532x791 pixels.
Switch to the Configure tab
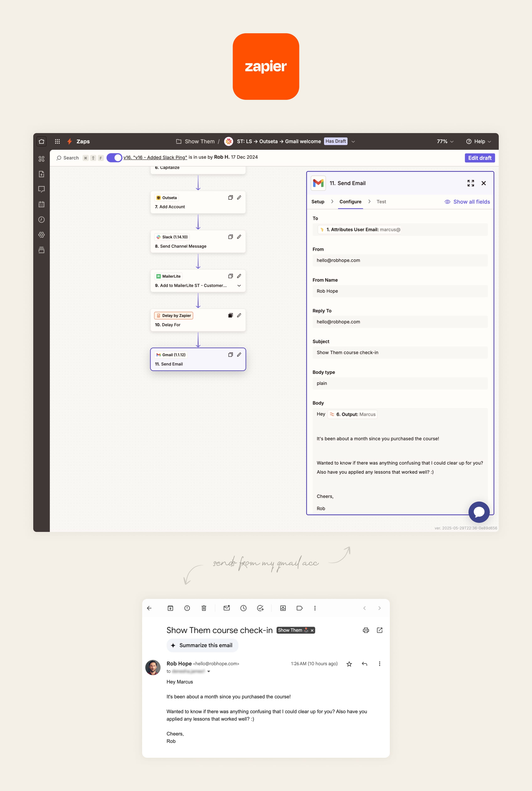pos(351,202)
